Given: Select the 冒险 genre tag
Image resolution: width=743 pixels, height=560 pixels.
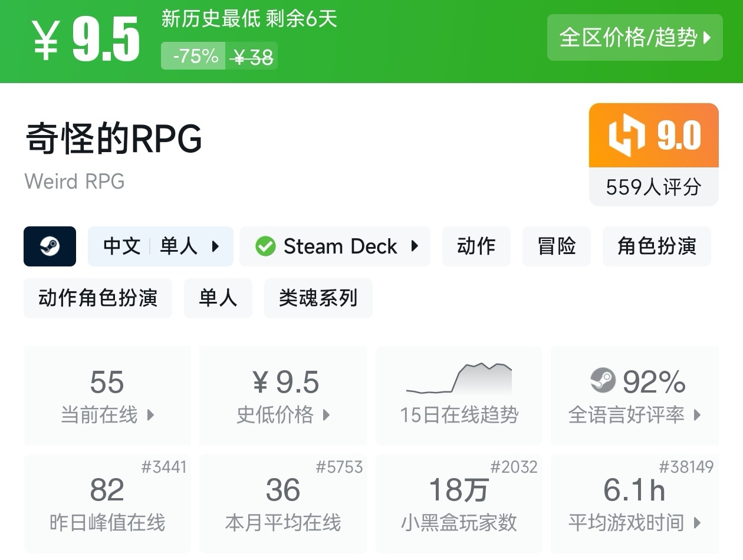Looking at the screenshot, I should pos(556,246).
